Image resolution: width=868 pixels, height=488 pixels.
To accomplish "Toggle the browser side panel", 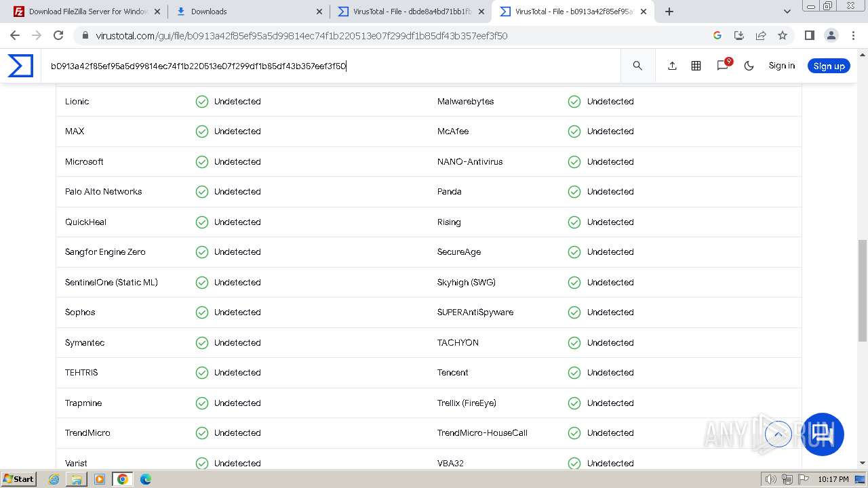I will click(809, 35).
